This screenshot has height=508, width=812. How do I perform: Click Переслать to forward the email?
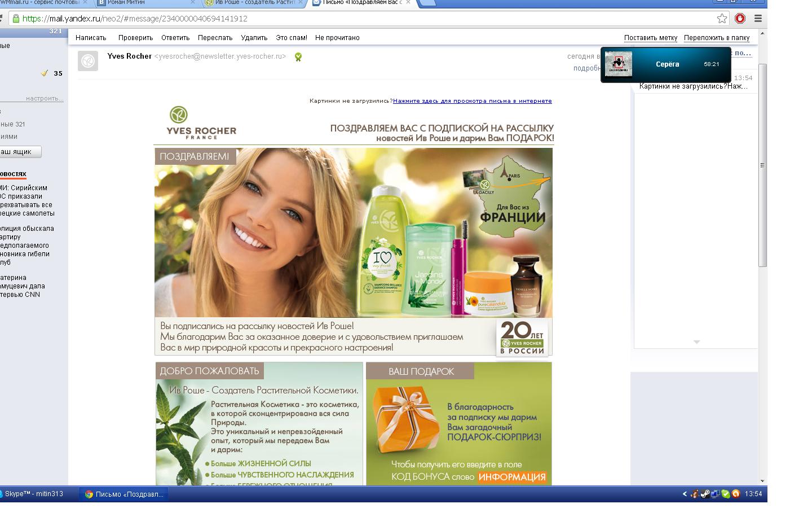[x=215, y=38]
